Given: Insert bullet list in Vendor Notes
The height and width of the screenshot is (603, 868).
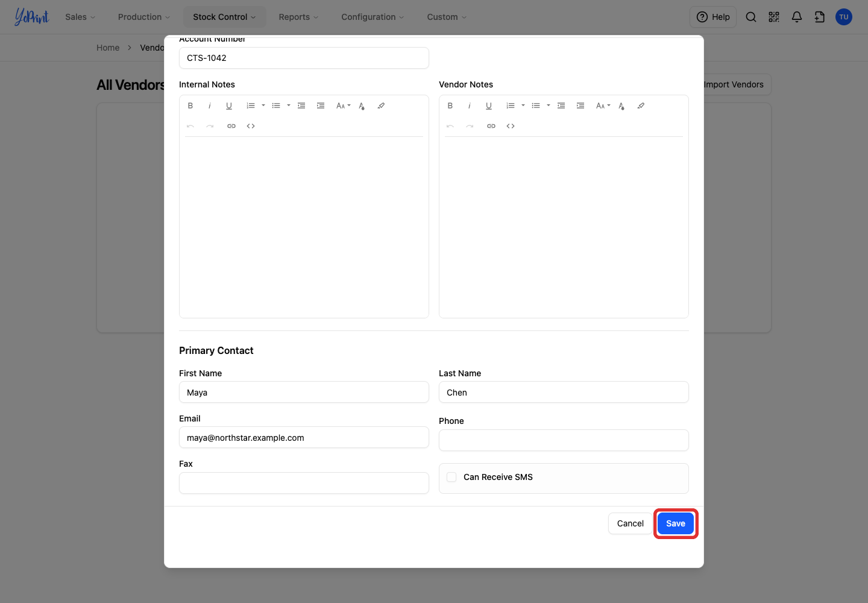Looking at the screenshot, I should pos(536,106).
